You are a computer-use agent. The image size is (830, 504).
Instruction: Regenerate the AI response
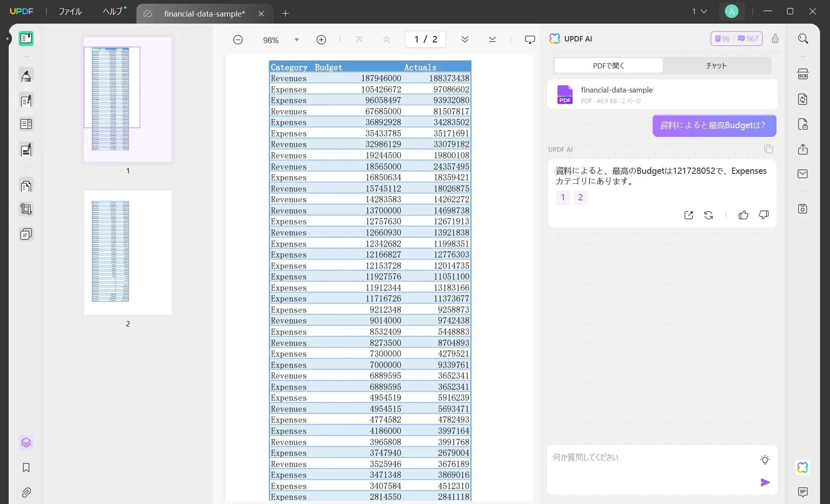click(708, 215)
